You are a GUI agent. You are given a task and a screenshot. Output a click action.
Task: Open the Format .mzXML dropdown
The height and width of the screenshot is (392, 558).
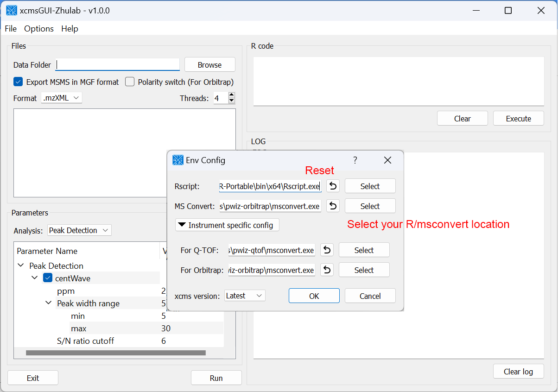tap(62, 98)
